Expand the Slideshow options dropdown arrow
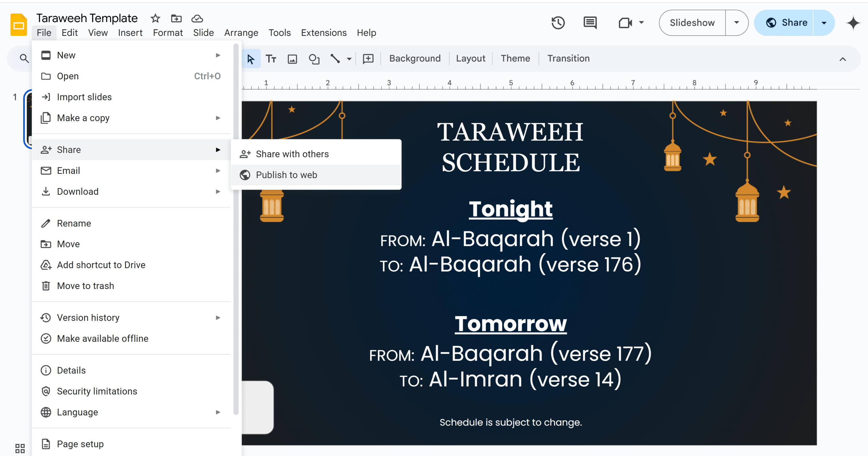868x456 pixels. [x=737, y=23]
